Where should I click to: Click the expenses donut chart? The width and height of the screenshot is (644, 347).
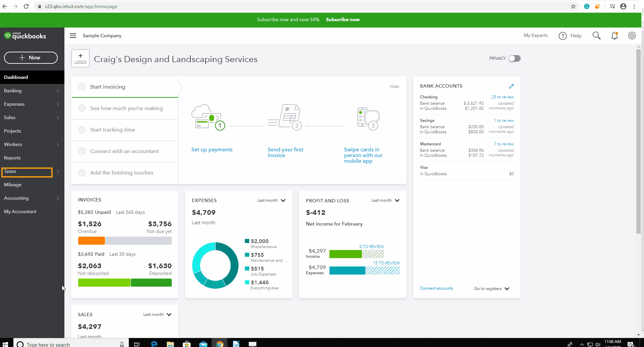pyautogui.click(x=215, y=265)
